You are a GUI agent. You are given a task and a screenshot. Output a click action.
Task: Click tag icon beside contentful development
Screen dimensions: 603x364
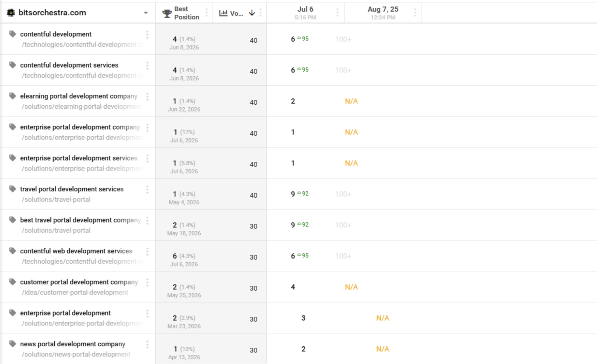[x=13, y=34]
